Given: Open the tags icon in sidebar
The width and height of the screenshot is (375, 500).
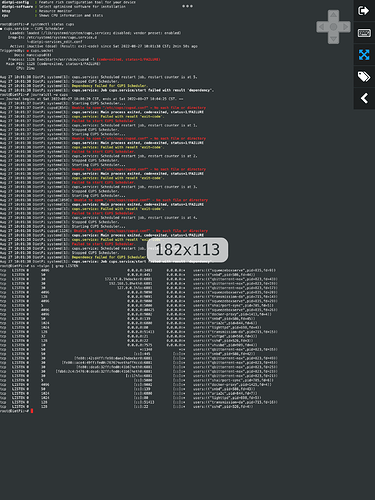Looking at the screenshot, I should (x=364, y=77).
